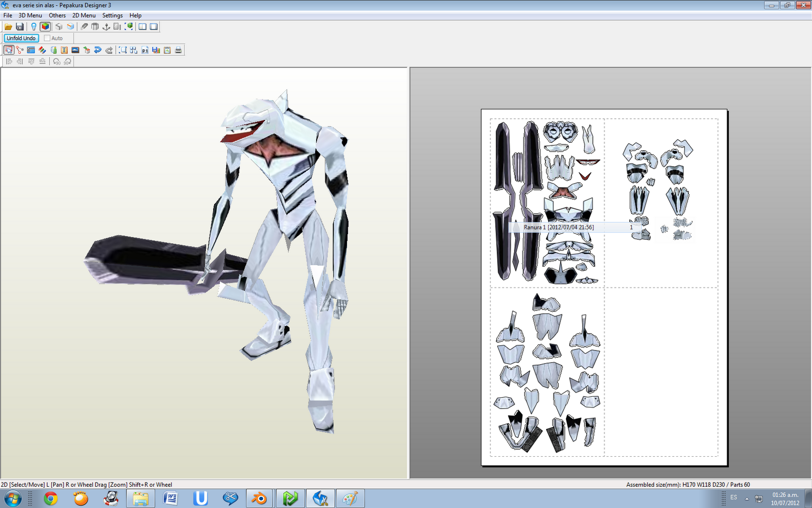Select the knife cut-edge tool icon

click(84, 26)
